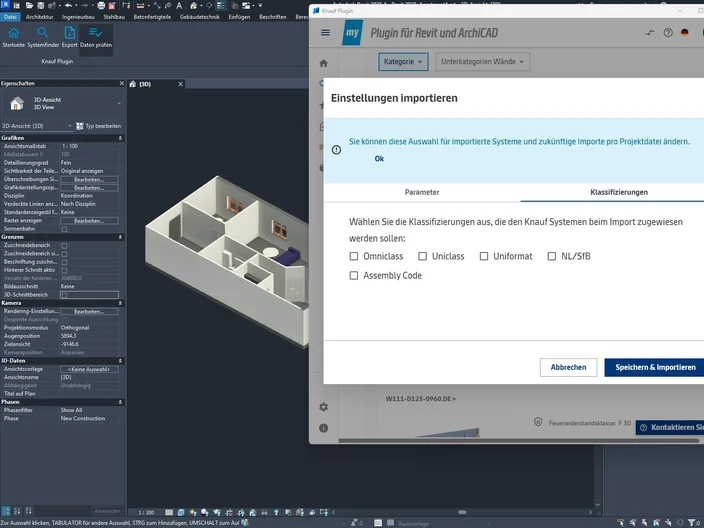Click the detail level icon in view control bar

click(169, 512)
